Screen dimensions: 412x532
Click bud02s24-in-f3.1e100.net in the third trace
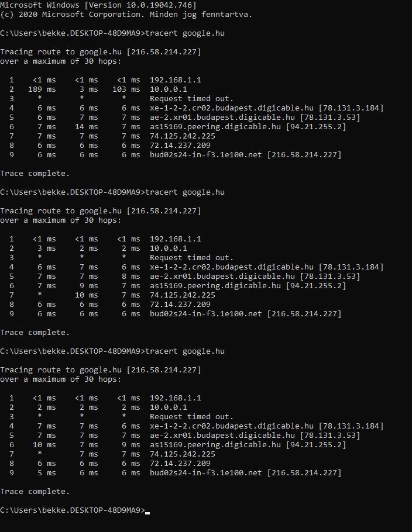[206, 473]
